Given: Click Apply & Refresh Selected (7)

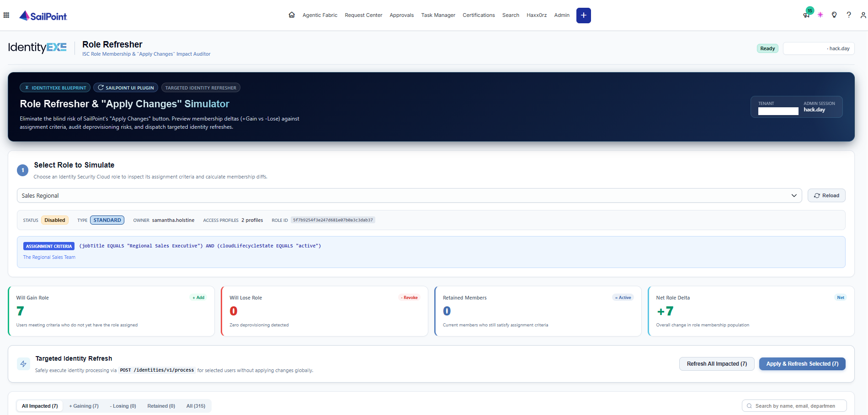Looking at the screenshot, I should [802, 364].
